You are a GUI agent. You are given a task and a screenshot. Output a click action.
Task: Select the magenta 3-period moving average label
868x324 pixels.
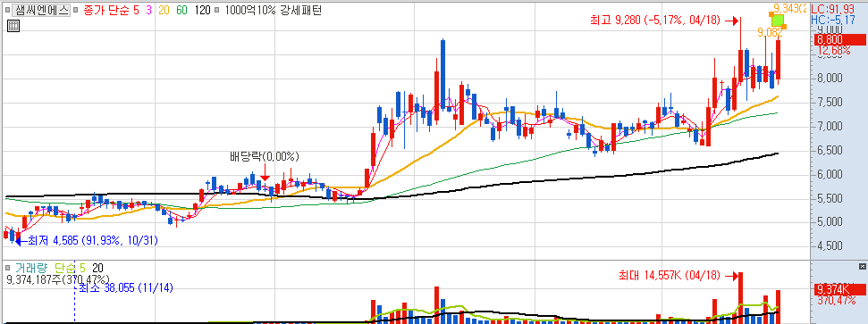click(150, 10)
